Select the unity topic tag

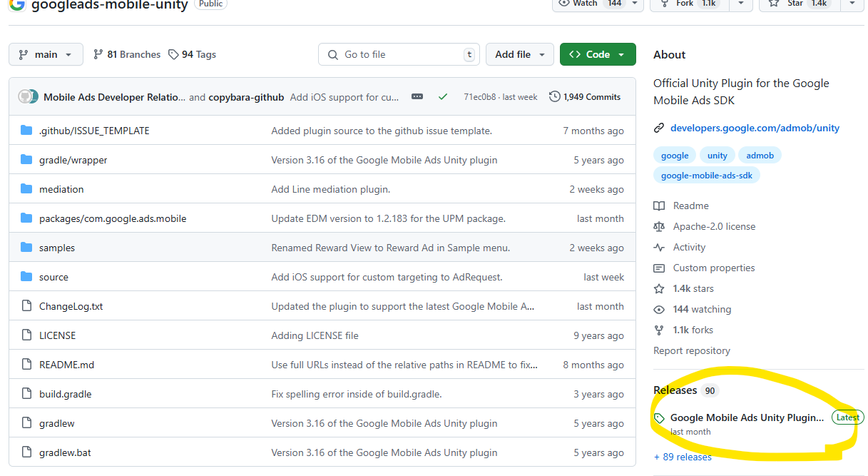tap(718, 156)
